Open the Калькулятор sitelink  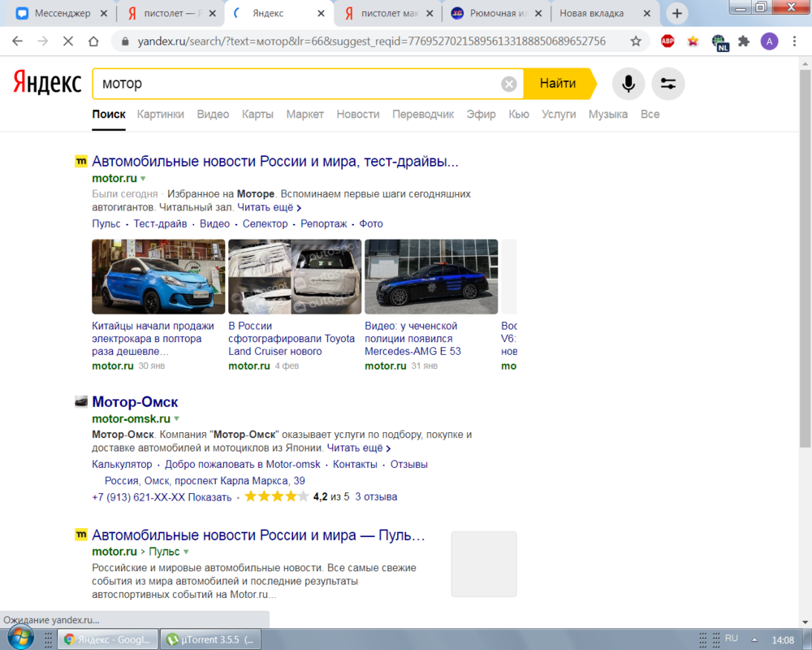(123, 465)
